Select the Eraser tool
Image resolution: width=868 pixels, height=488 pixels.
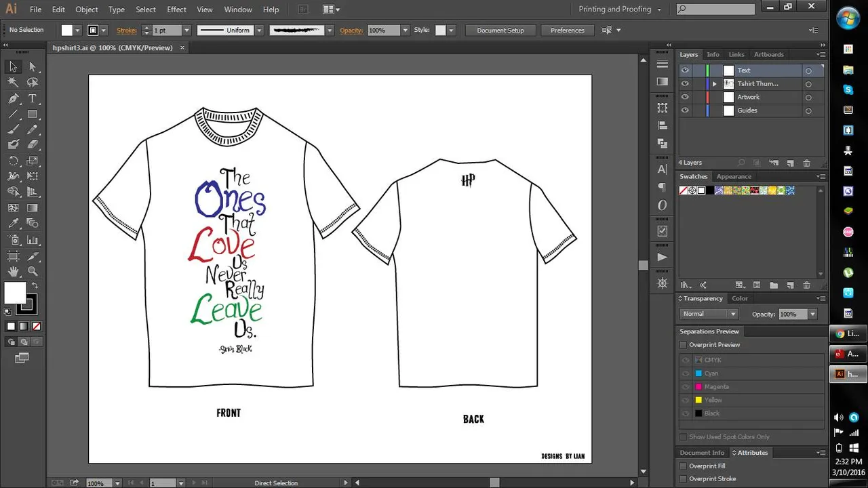pos(32,144)
